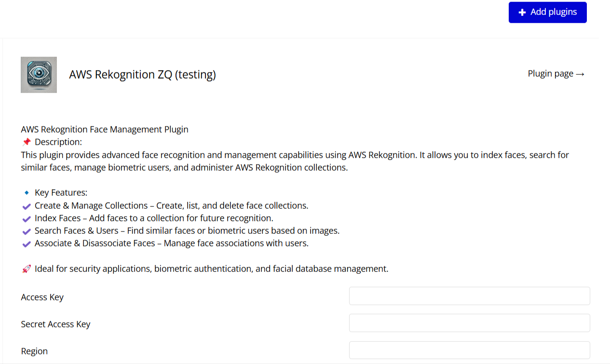610x364 pixels.
Task: Click the AWS Rekognition Face Management Plugin heading
Action: [x=105, y=129]
